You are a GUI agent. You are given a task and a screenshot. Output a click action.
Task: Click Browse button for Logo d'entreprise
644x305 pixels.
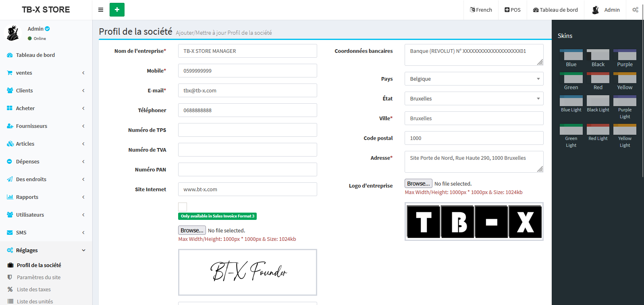[x=418, y=184]
